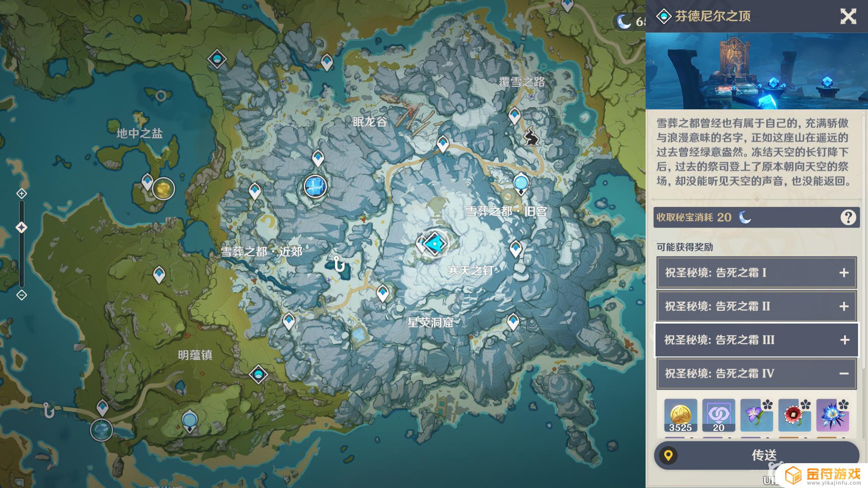Click the 传送 teleport button
Image resolution: width=868 pixels, height=488 pixels.
756,455
